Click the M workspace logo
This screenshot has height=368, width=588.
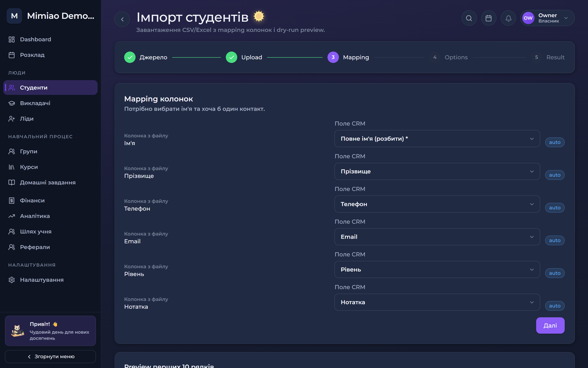(14, 16)
